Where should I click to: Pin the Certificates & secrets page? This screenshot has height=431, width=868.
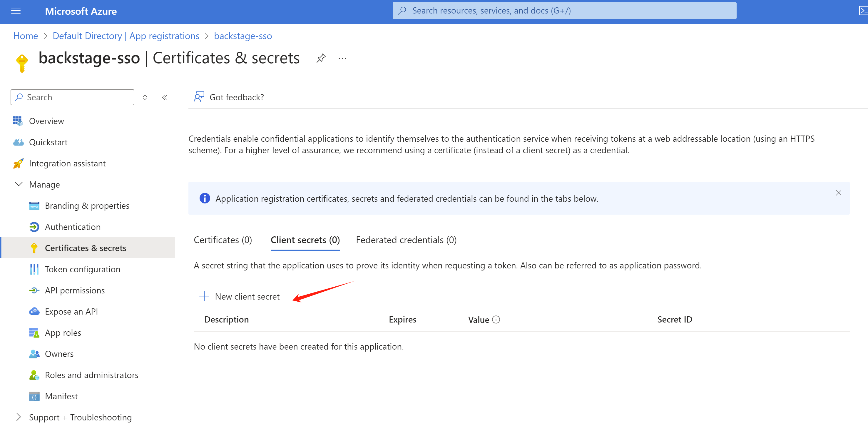(x=321, y=58)
